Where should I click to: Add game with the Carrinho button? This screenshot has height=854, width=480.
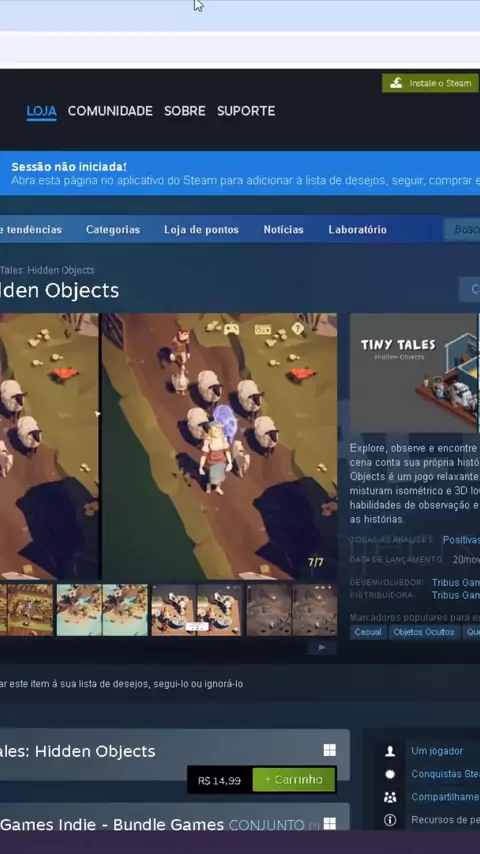pyautogui.click(x=294, y=780)
